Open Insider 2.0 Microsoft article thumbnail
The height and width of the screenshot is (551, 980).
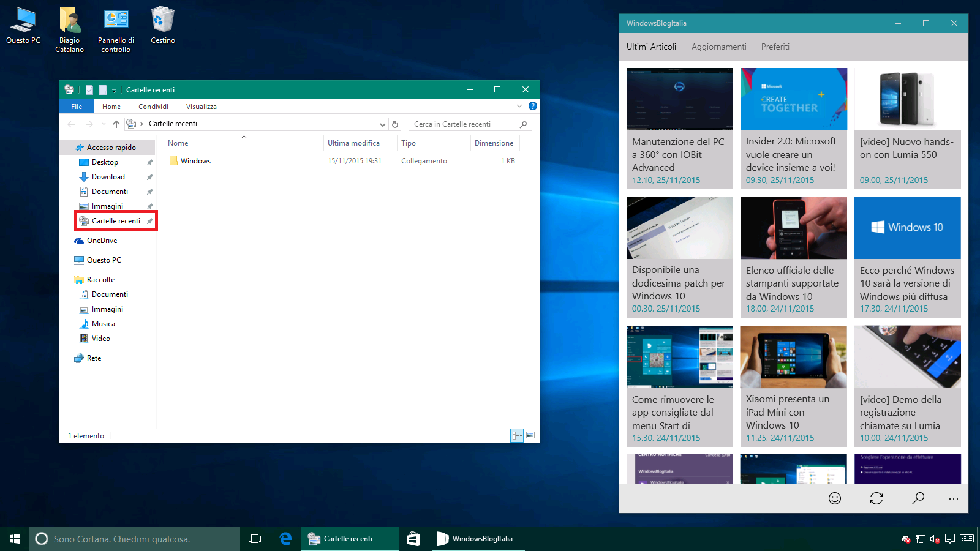coord(794,99)
